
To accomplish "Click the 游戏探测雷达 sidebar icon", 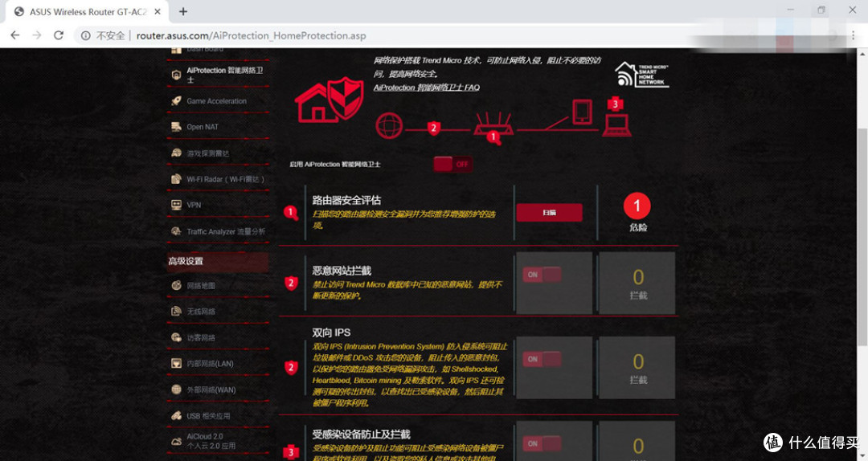I will pos(176,153).
